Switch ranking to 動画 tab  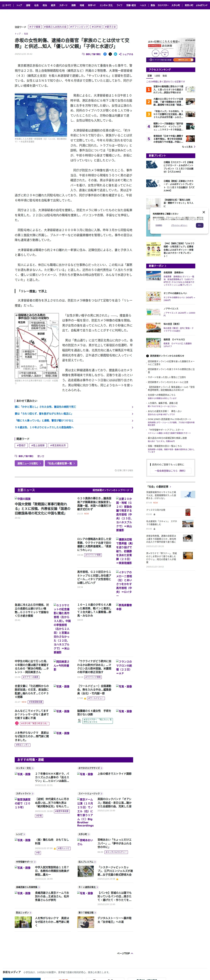click(x=165, y=76)
